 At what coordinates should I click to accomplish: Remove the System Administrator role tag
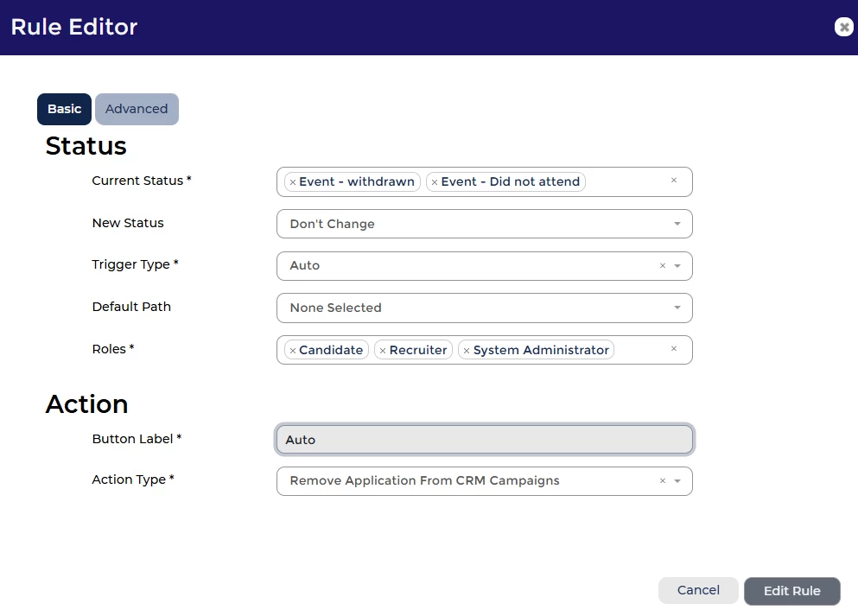[x=467, y=351]
